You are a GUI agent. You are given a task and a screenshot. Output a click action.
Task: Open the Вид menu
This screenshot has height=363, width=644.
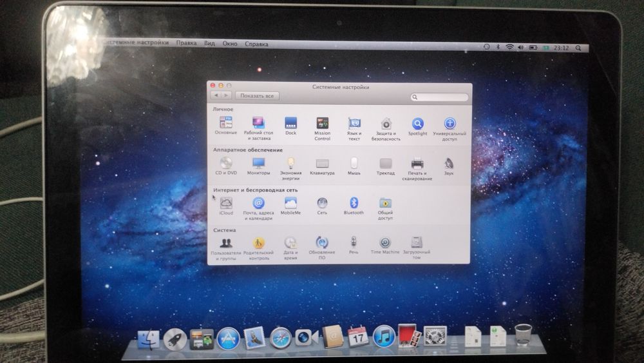209,43
